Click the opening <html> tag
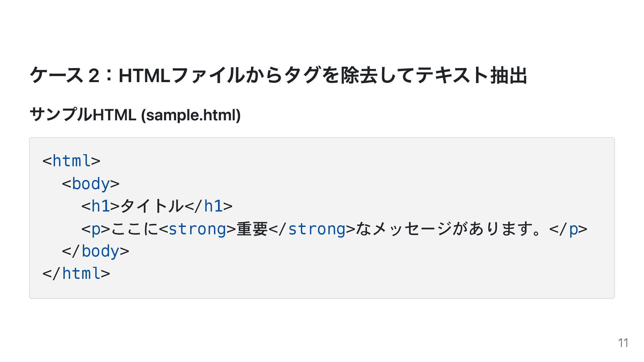 click(x=71, y=161)
